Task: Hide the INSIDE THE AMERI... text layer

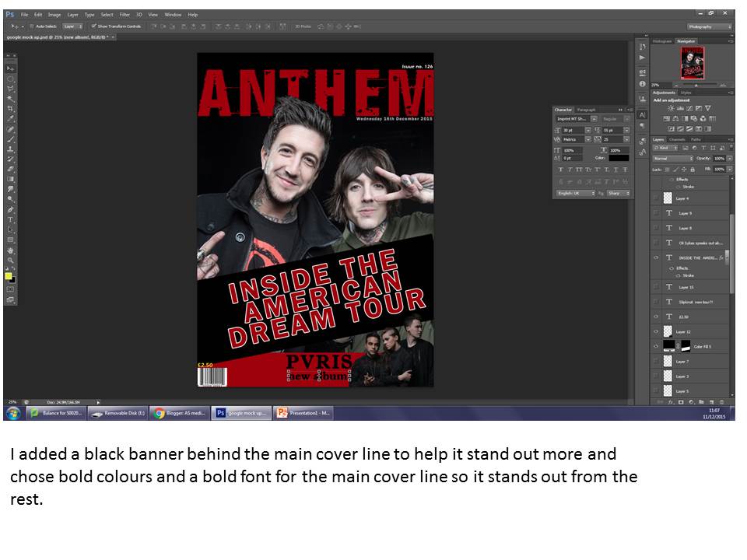Action: pyautogui.click(x=656, y=257)
